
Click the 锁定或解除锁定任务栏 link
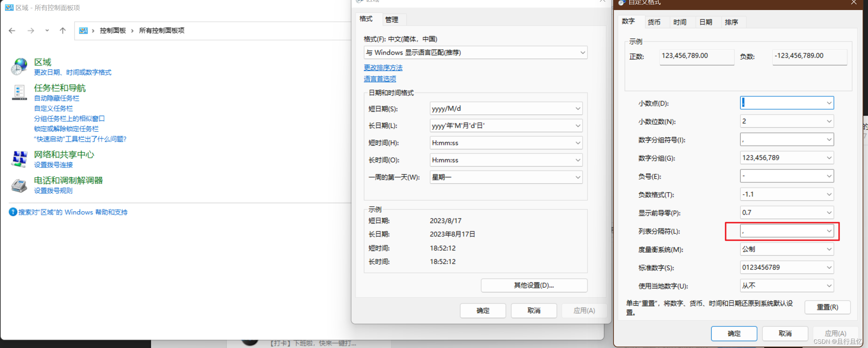tap(66, 129)
